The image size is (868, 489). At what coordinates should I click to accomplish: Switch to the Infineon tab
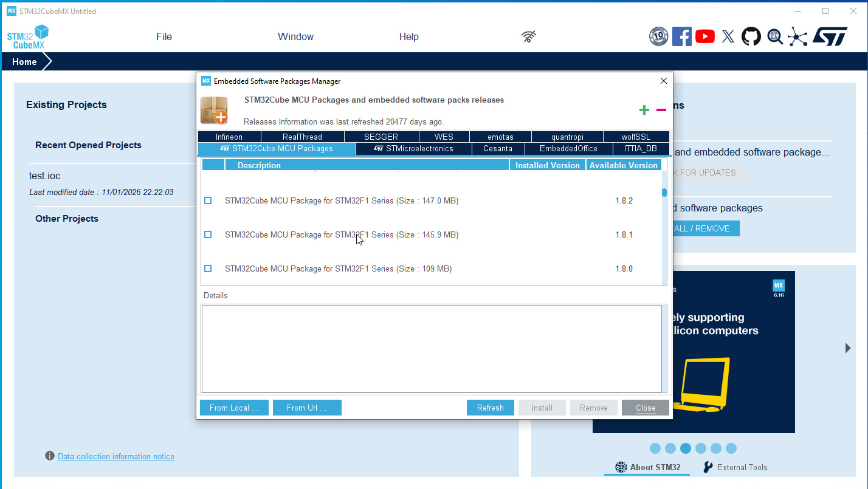229,137
